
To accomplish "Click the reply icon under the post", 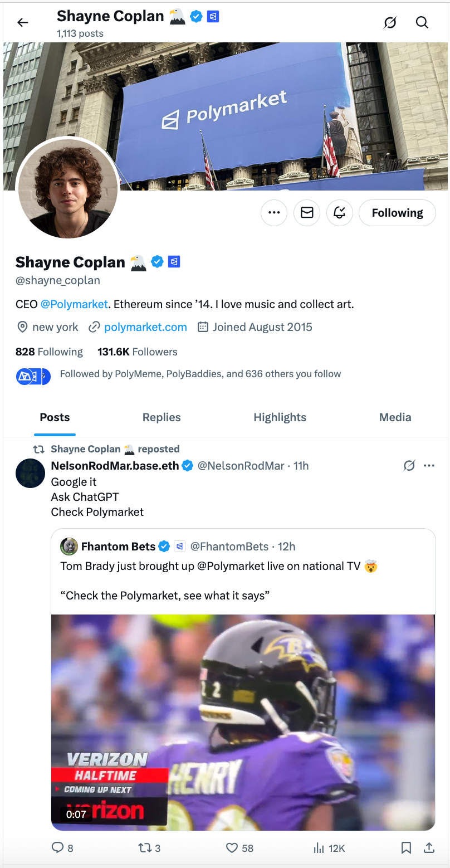I will (x=57, y=847).
